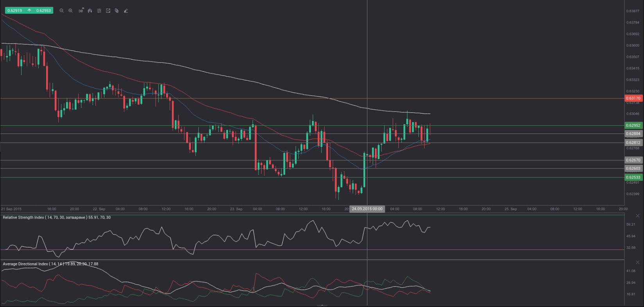Open the candlestick chart type menu
The height and width of the screenshot is (307, 644).
pyautogui.click(x=90, y=11)
